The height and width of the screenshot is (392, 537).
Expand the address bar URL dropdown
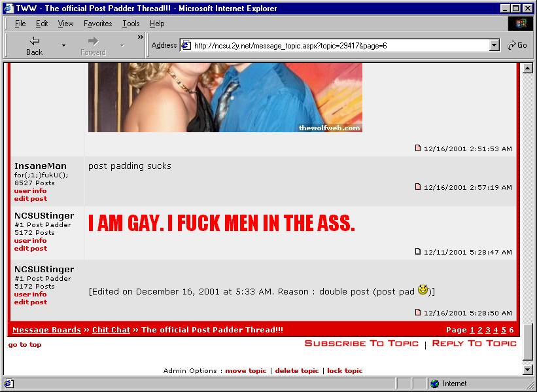pos(494,45)
